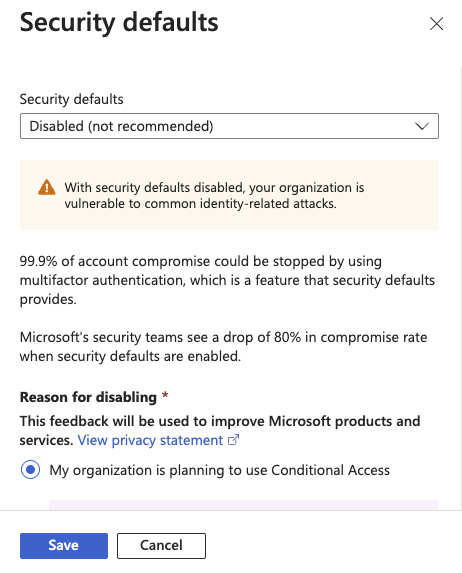Image resolution: width=462 pixels, height=573 pixels.
Task: Open the Security defaults combo box
Action: point(229,126)
